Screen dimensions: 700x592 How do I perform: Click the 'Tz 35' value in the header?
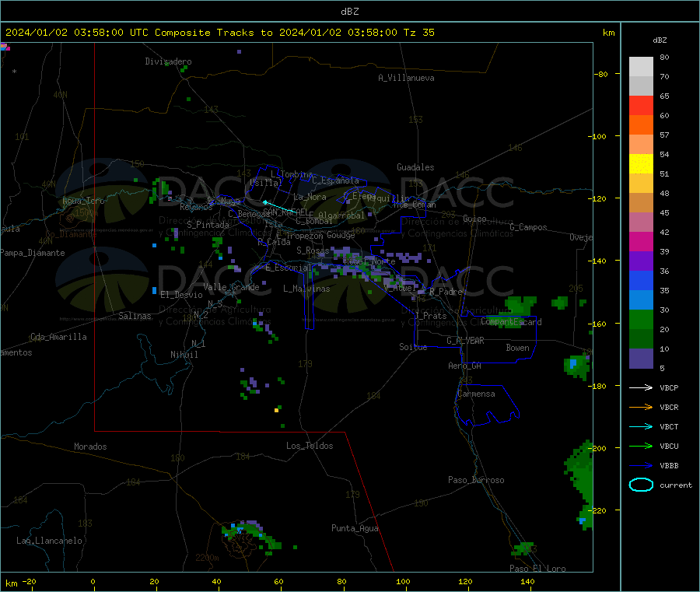click(x=418, y=33)
